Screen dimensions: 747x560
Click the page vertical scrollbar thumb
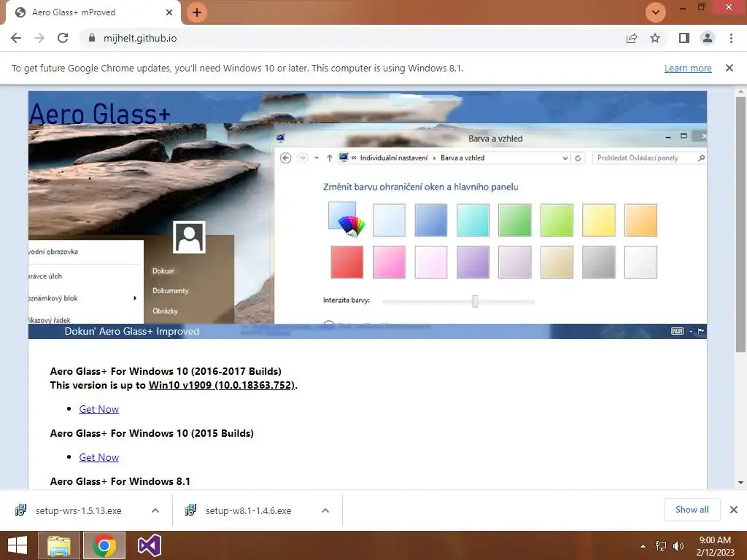740,224
